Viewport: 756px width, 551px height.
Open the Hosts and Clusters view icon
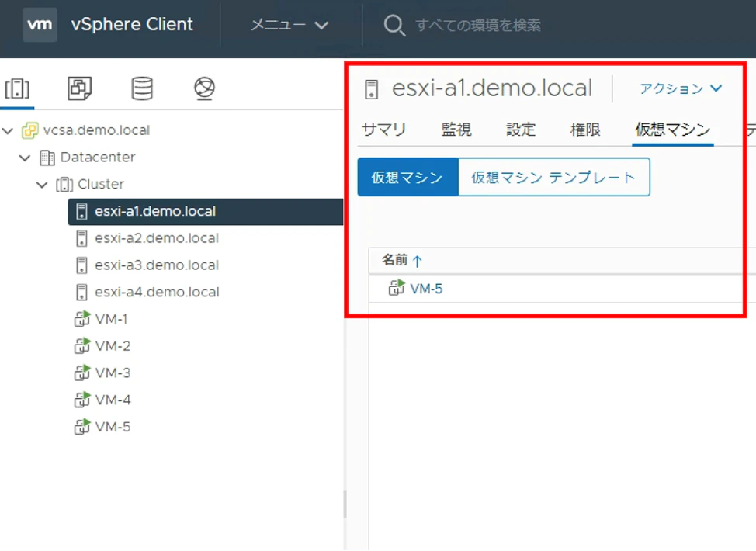click(x=17, y=88)
